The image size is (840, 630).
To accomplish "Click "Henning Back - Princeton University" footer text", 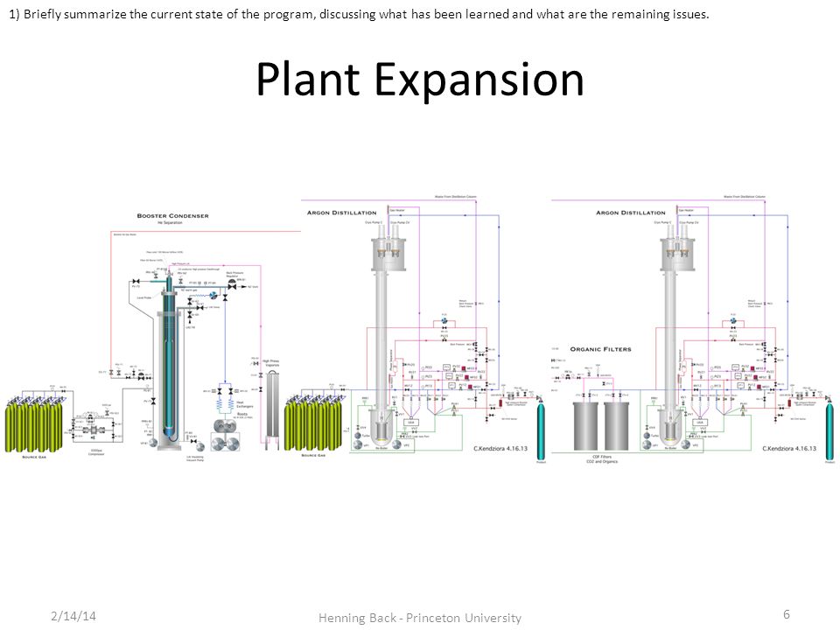I will pos(419,618).
